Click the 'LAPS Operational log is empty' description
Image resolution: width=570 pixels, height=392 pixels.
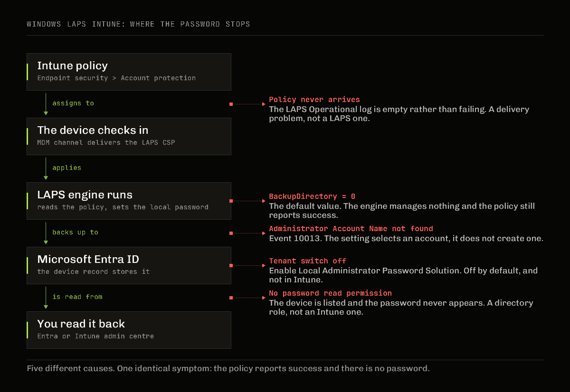coord(399,114)
